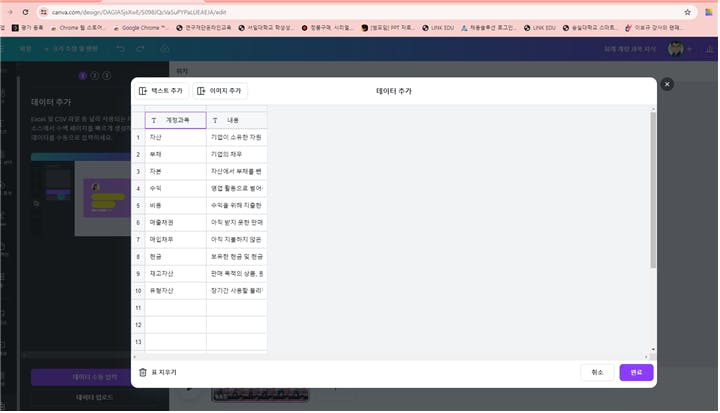
Task: Click the analytics chart icon in Canva header
Action: point(709,49)
